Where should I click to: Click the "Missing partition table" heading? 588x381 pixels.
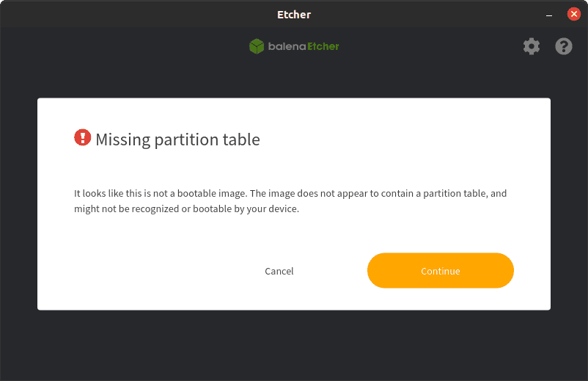tap(177, 139)
